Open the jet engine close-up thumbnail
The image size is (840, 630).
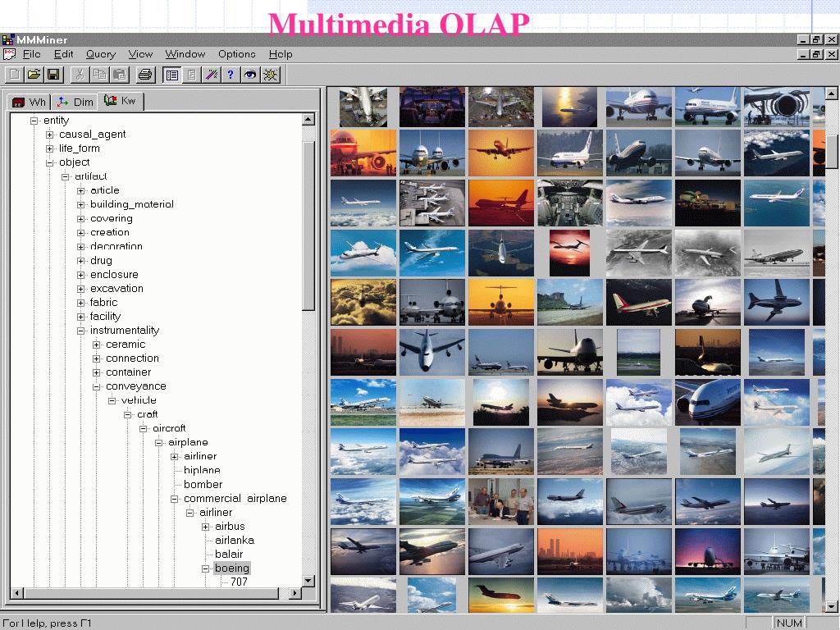point(776,107)
